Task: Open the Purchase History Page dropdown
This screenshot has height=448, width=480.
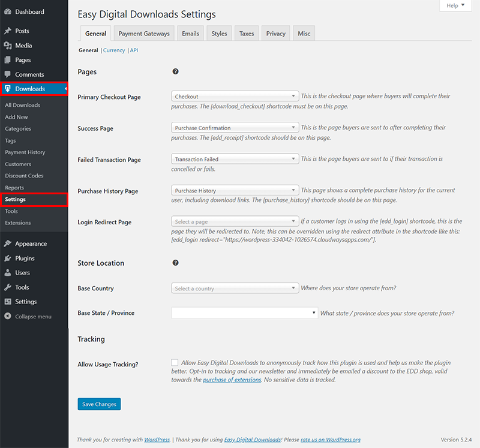Action: click(235, 190)
